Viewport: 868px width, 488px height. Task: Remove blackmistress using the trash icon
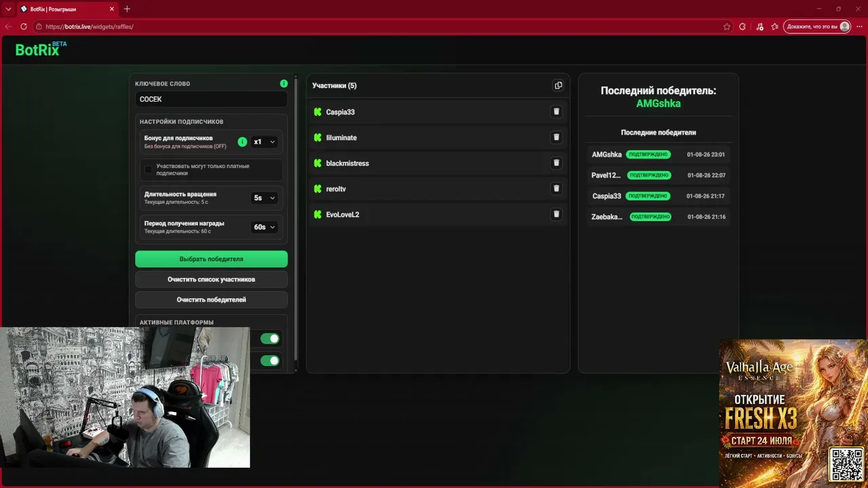point(557,163)
